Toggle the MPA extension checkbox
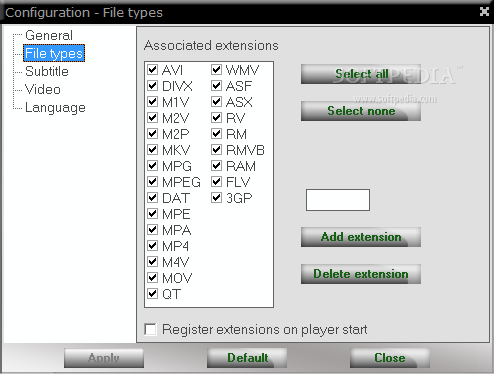Image resolution: width=494 pixels, height=374 pixels. [x=153, y=230]
